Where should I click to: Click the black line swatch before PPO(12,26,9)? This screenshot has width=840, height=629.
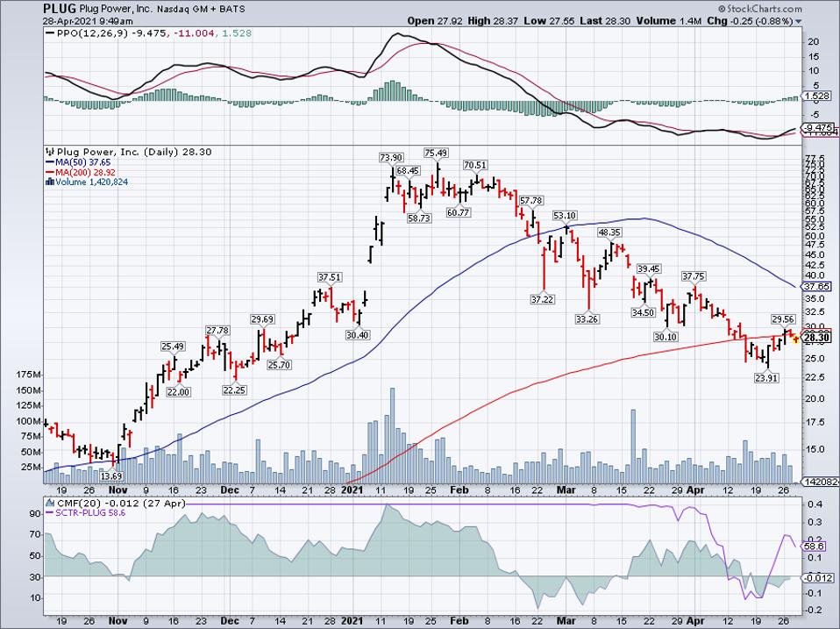pos(50,33)
